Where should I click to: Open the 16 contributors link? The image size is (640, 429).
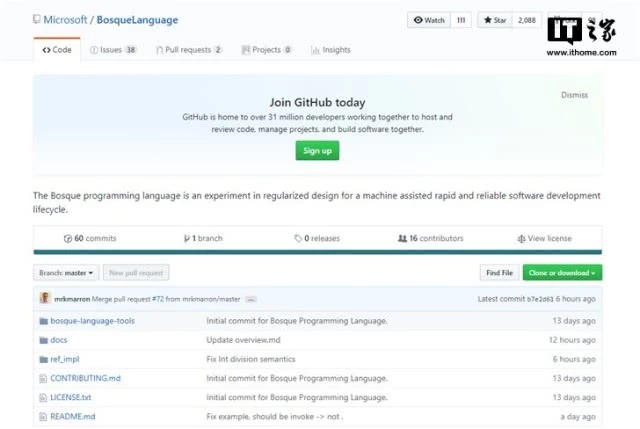(430, 239)
